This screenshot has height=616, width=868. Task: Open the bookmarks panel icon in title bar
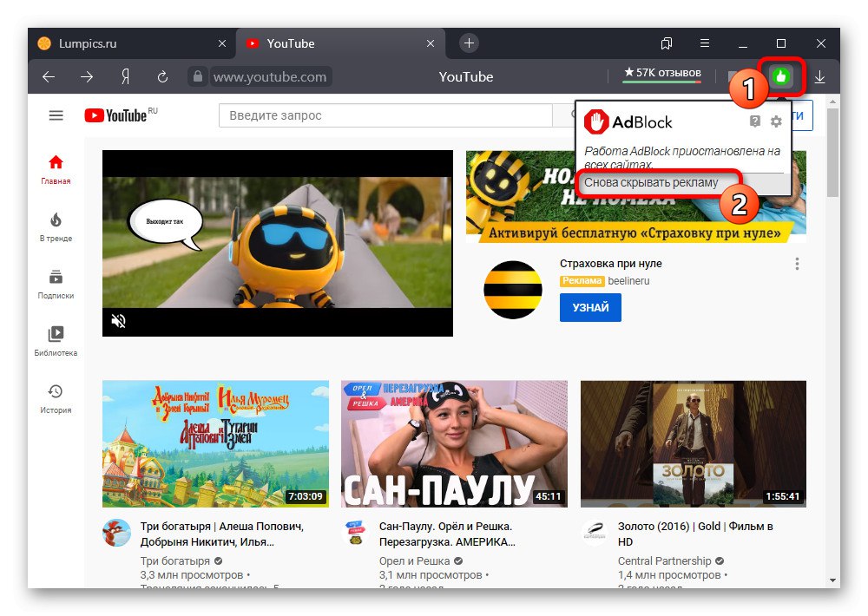667,43
